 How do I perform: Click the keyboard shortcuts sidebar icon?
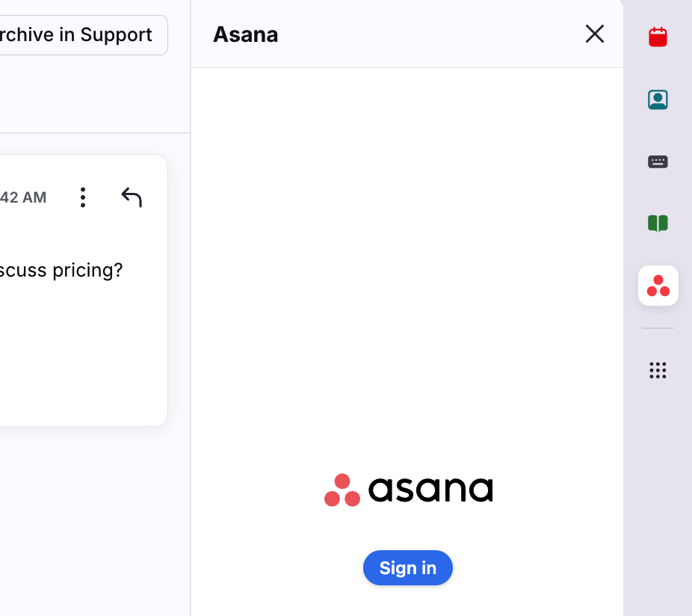(x=658, y=161)
